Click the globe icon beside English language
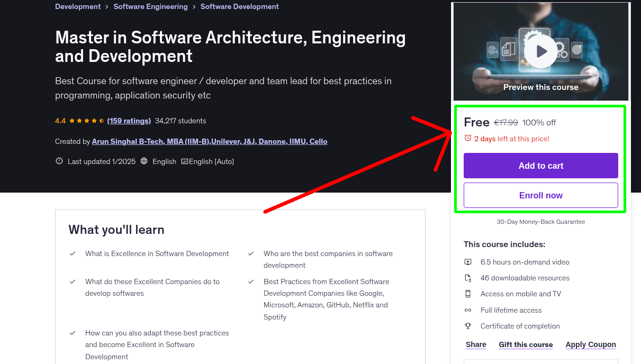641x364 pixels. tap(144, 161)
